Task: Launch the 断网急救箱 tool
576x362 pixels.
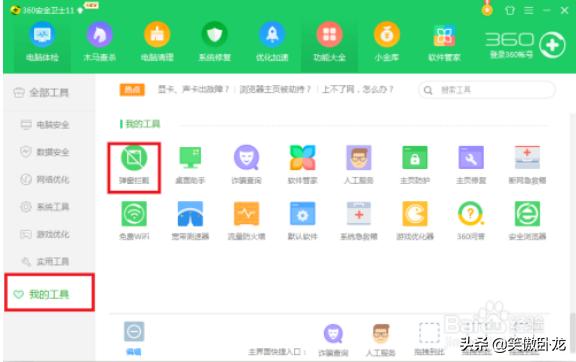Action: [x=527, y=165]
